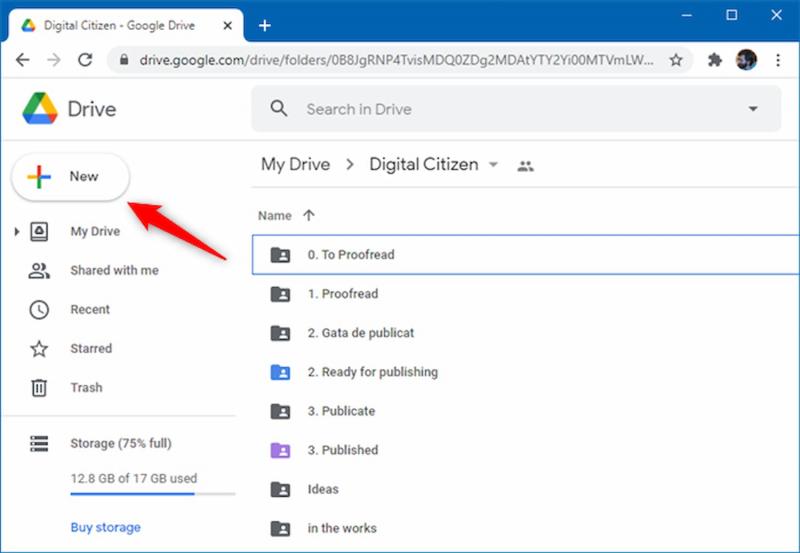This screenshot has width=800, height=553.
Task: Bookmark this page with the star icon
Action: tap(676, 60)
